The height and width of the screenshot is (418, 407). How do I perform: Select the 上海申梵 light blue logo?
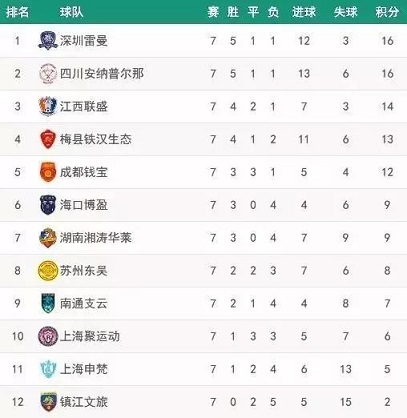[48, 369]
